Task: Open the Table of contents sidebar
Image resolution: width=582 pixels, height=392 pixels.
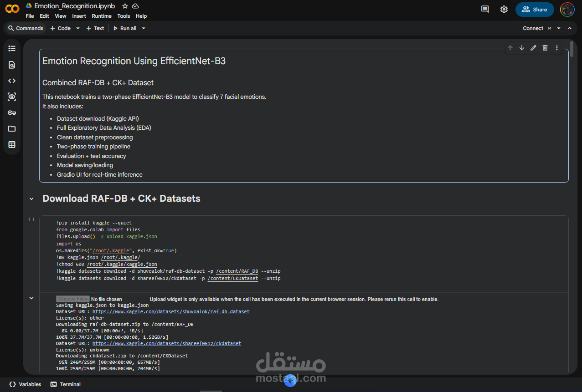Action: [12, 48]
